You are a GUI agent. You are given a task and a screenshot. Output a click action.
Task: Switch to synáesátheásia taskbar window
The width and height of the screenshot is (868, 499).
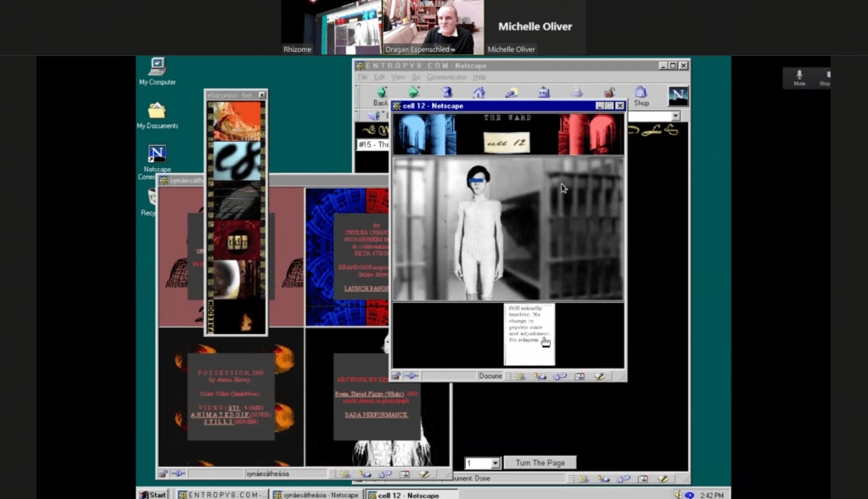pyautogui.click(x=318, y=494)
